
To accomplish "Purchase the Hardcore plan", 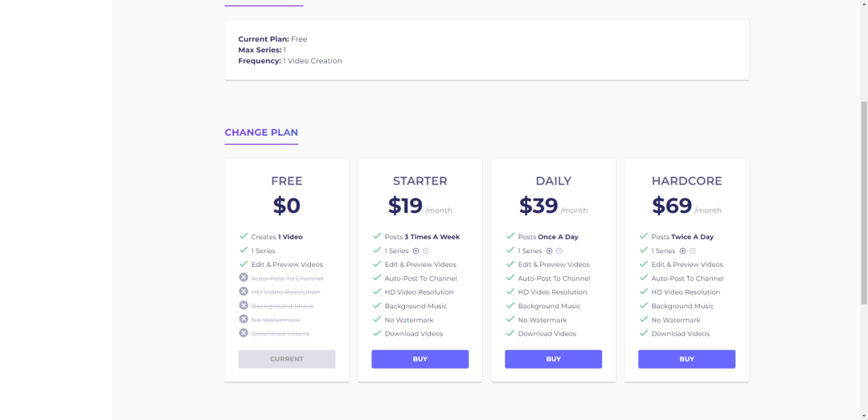I will 686,359.
